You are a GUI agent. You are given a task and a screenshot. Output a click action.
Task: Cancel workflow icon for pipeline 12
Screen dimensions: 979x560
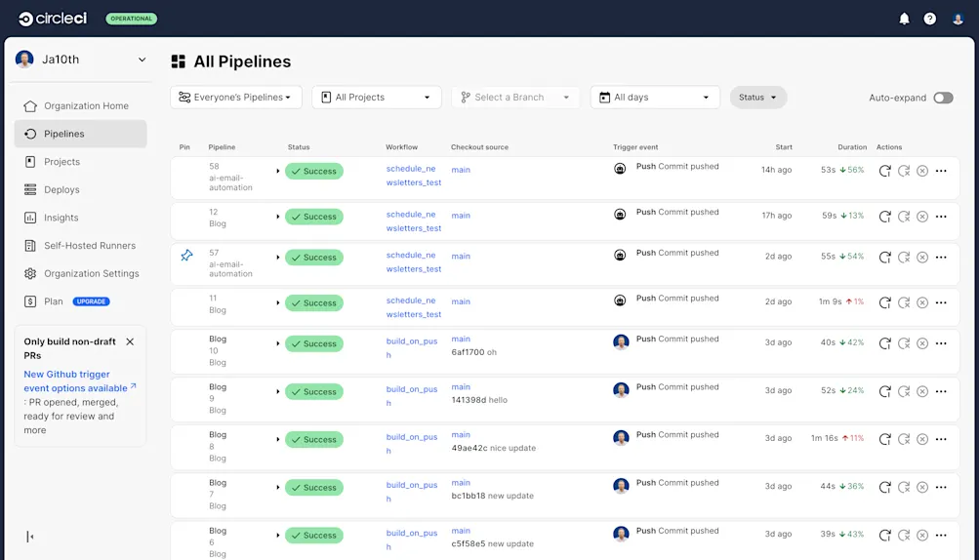(922, 217)
